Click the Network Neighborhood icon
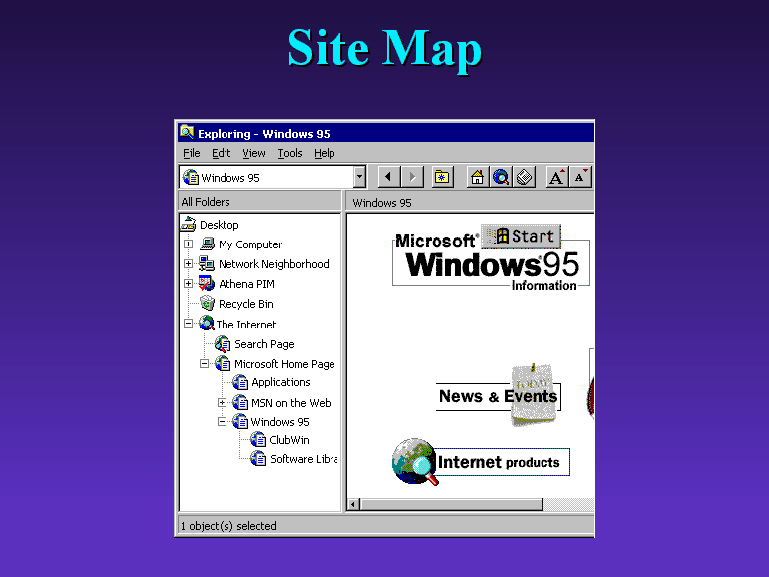This screenshot has height=577, width=769. pyautogui.click(x=206, y=264)
